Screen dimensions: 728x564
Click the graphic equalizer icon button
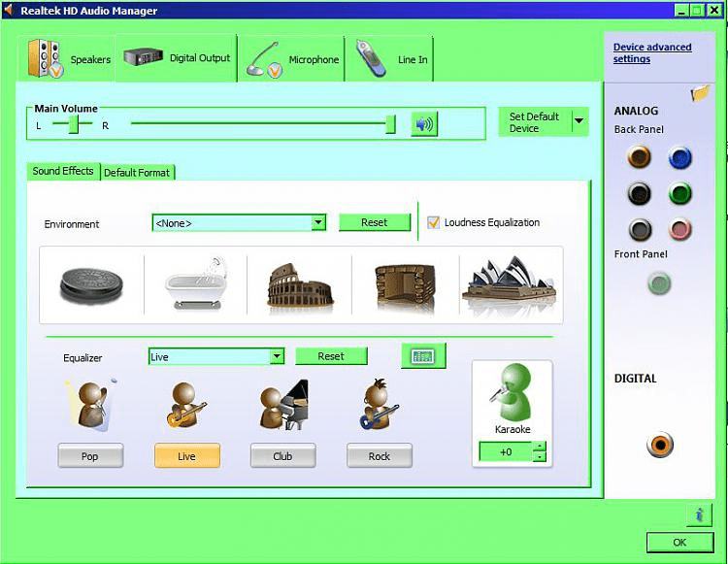[x=423, y=356]
